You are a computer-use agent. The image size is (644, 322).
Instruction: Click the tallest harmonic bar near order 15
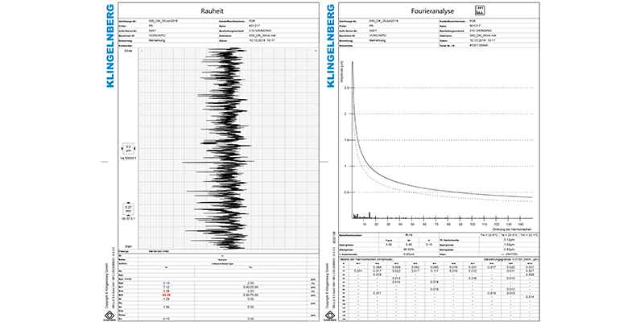point(370,215)
